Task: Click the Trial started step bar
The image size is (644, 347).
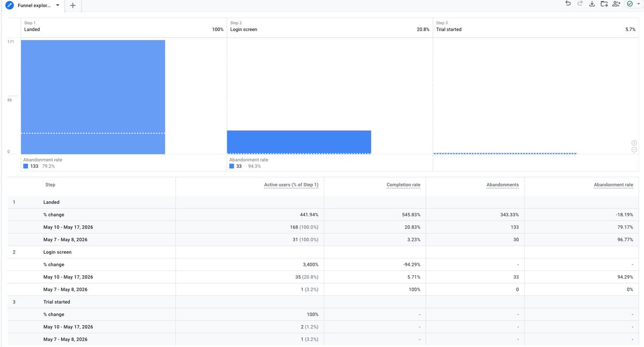Action: click(505, 153)
